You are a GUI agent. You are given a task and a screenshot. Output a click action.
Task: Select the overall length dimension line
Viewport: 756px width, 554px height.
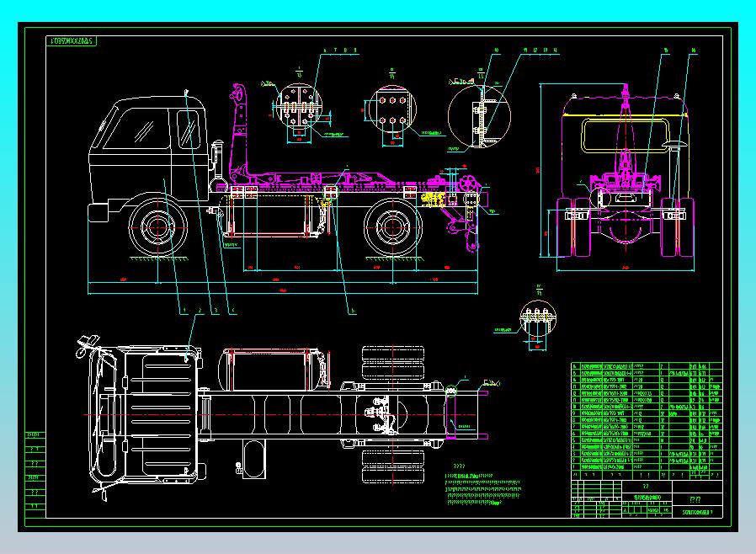point(283,293)
